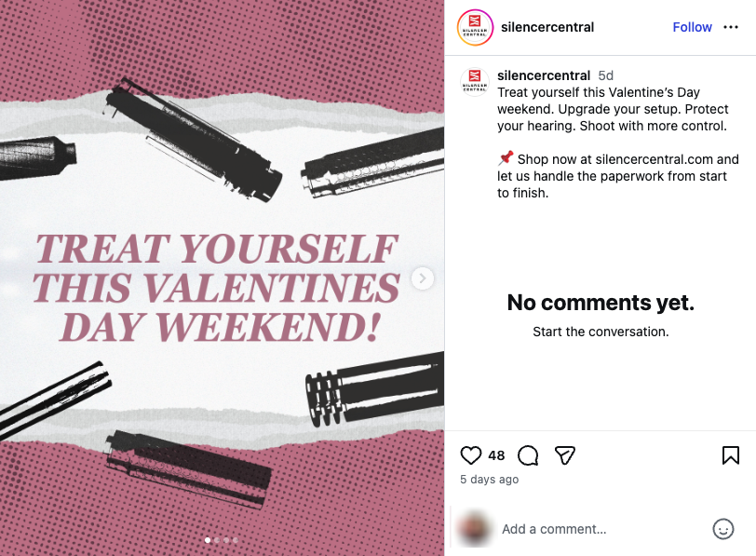
Task: Click the "5d" caption timestamp
Action: [x=606, y=75]
